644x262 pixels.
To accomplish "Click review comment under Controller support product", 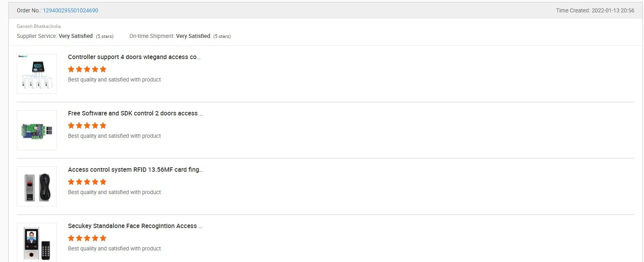I will pos(114,79).
